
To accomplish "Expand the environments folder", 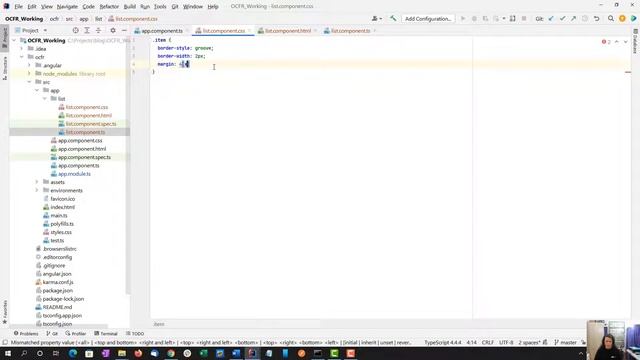I will pos(37,191).
